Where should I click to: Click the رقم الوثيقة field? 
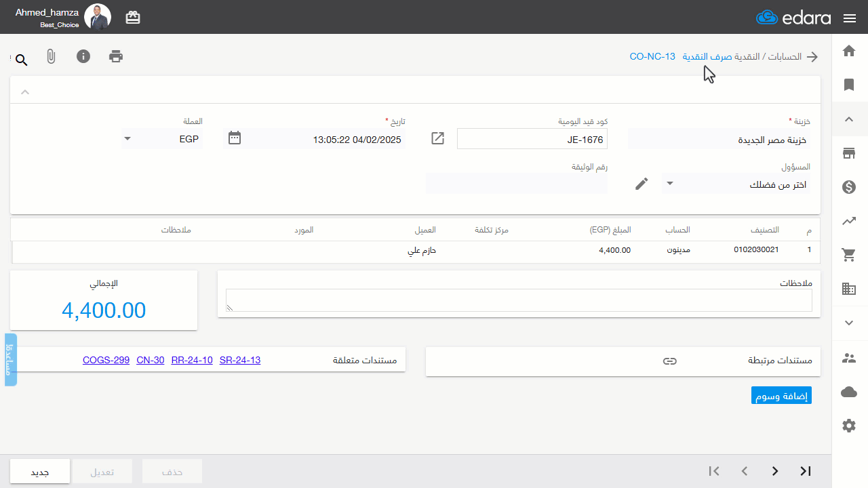517,183
